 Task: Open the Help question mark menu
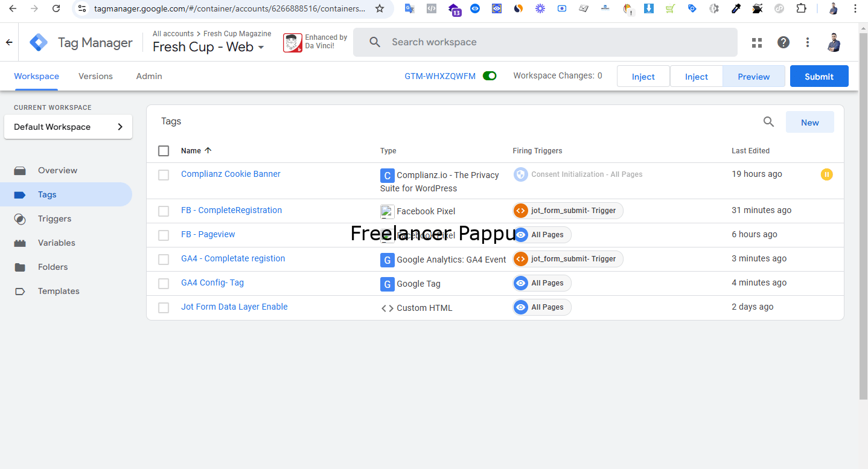(783, 42)
